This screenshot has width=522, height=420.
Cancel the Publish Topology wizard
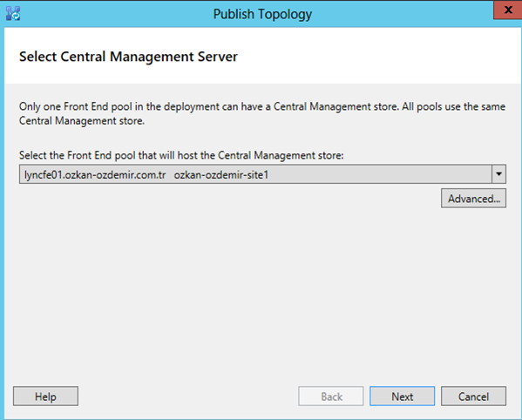coord(473,396)
